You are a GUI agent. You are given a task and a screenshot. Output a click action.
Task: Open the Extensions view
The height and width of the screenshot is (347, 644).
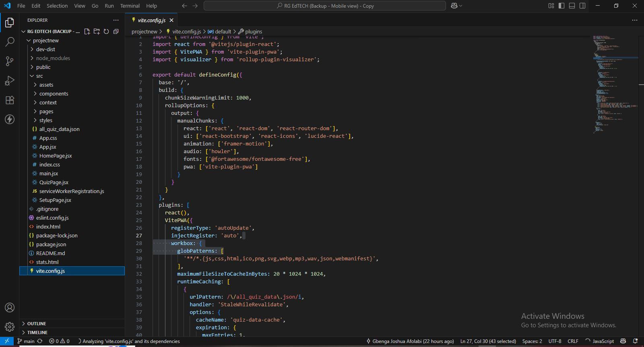tap(10, 100)
